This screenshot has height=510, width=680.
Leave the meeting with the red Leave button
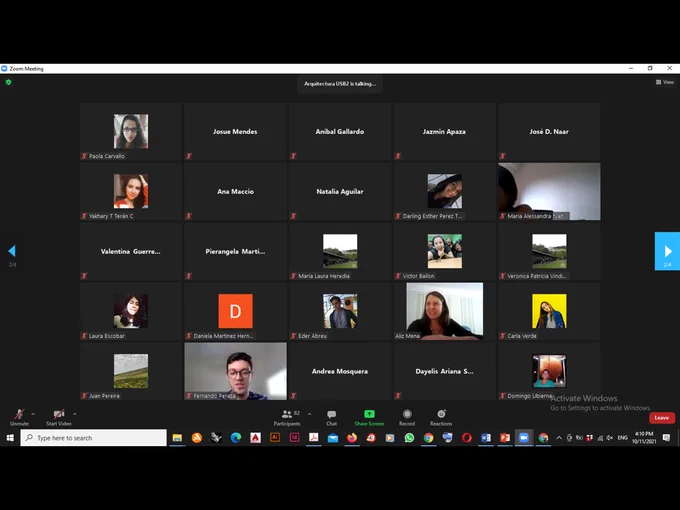662,418
